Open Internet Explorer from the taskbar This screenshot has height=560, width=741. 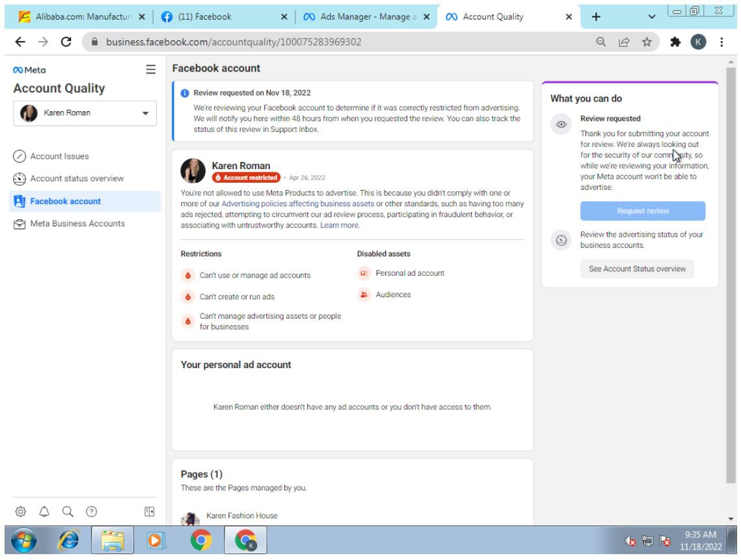tap(68, 540)
